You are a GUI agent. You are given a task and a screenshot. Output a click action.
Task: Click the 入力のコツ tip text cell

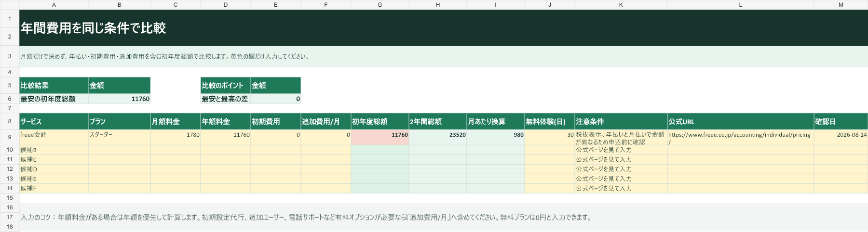pyautogui.click(x=444, y=217)
